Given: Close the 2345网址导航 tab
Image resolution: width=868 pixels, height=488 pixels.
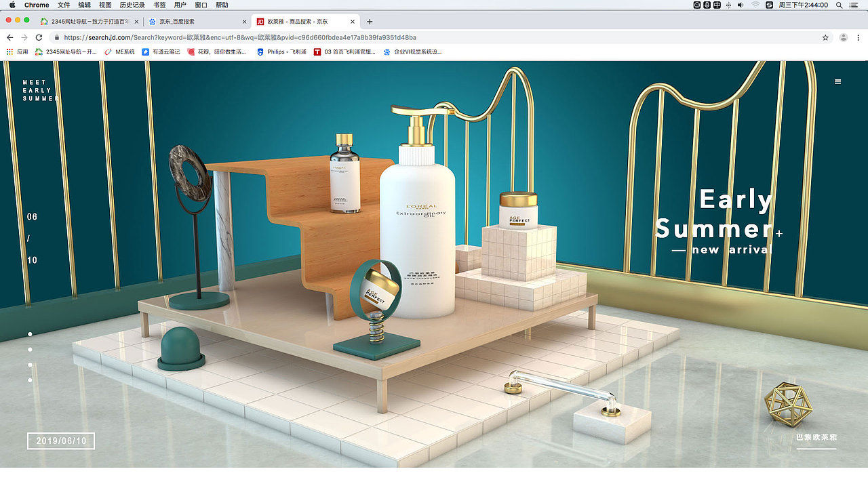Looking at the screenshot, I should pyautogui.click(x=136, y=22).
